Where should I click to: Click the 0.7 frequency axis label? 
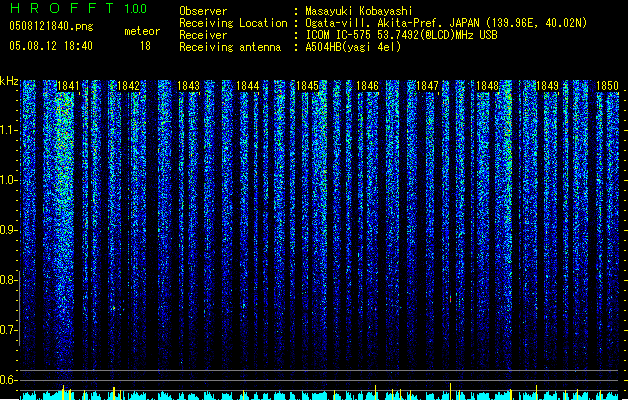[8, 330]
